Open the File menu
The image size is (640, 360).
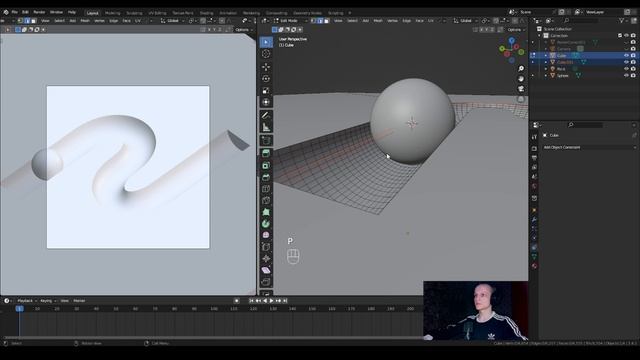[15, 12]
